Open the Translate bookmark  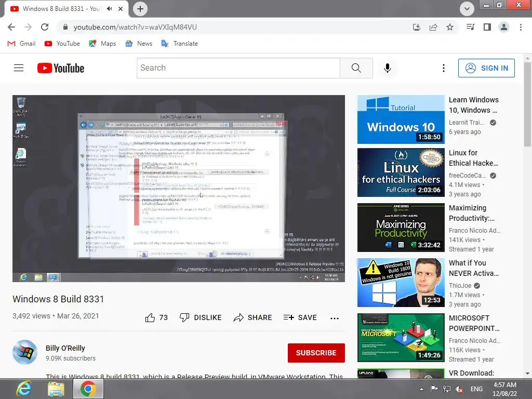tap(179, 44)
